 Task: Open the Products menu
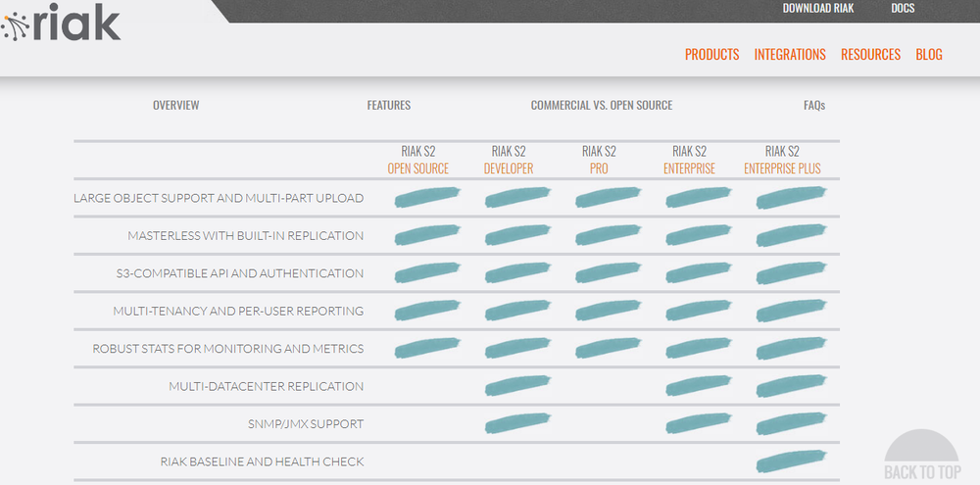[x=711, y=54]
